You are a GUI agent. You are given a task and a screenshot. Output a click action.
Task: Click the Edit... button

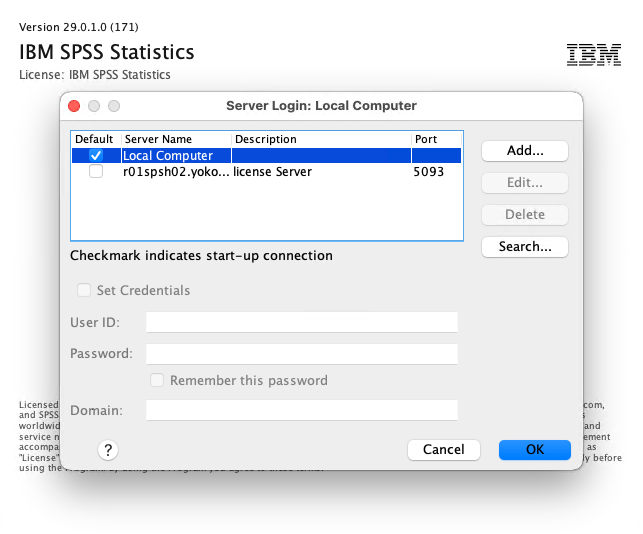point(524,183)
